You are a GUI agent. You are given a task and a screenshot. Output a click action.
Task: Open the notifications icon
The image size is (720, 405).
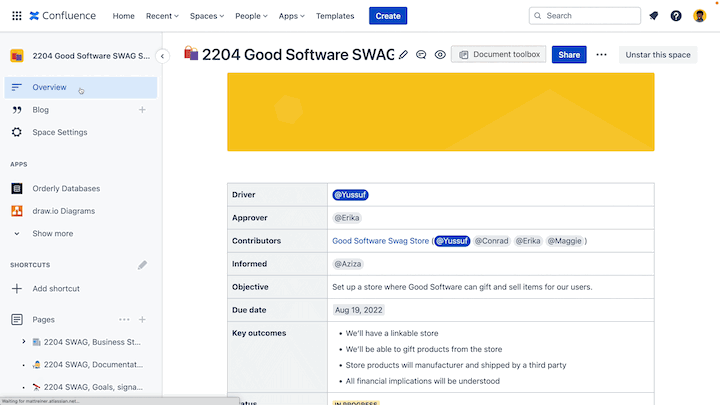click(653, 16)
